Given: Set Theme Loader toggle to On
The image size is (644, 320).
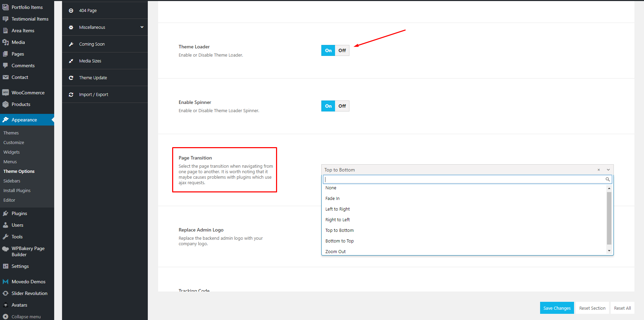Looking at the screenshot, I should coord(328,50).
